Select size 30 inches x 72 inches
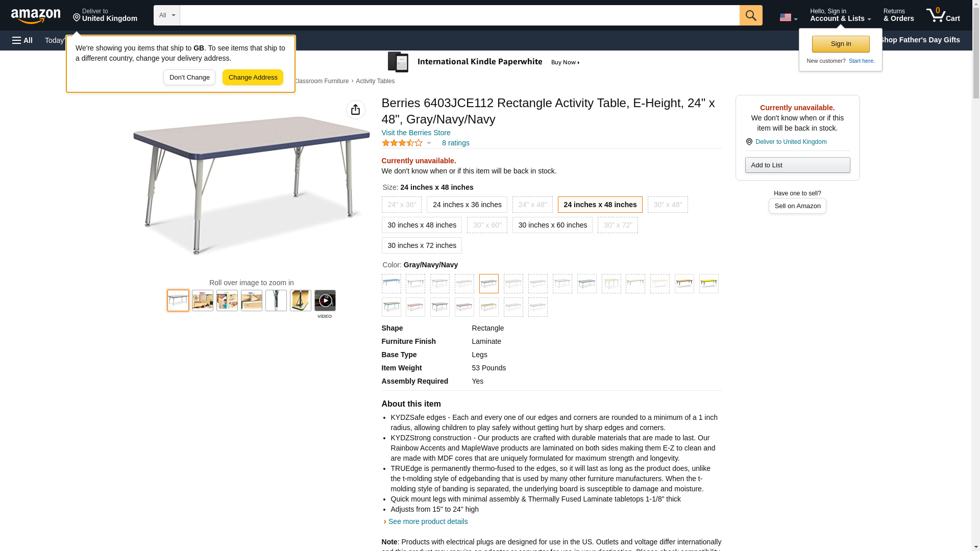 (x=422, y=245)
